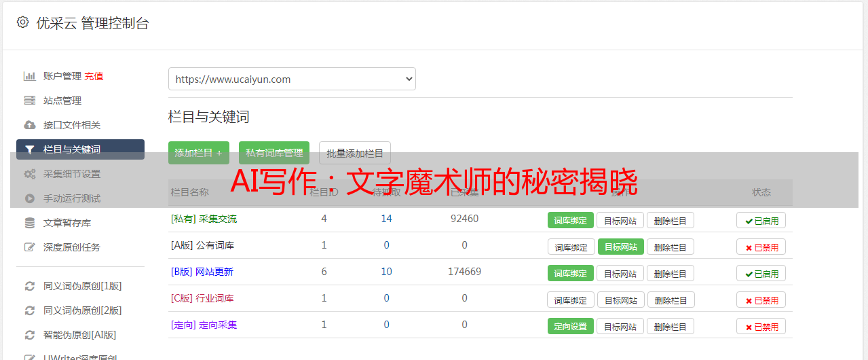Click the play icon for 手动运行测试
The height and width of the screenshot is (360, 868).
click(29, 198)
